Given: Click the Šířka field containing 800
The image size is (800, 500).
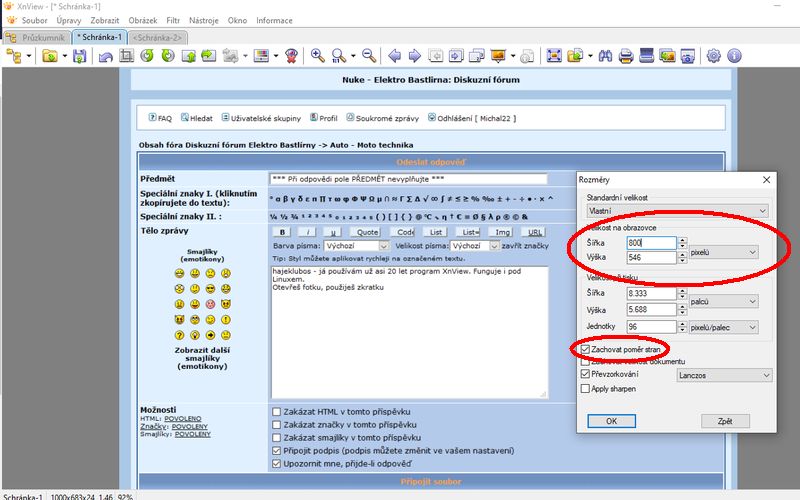Looking at the screenshot, I should pyautogui.click(x=650, y=242).
